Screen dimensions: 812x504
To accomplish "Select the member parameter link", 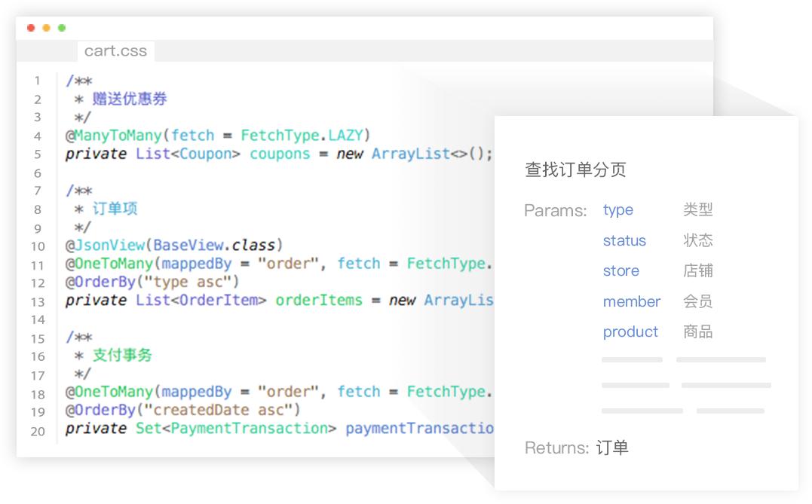I will coord(632,301).
